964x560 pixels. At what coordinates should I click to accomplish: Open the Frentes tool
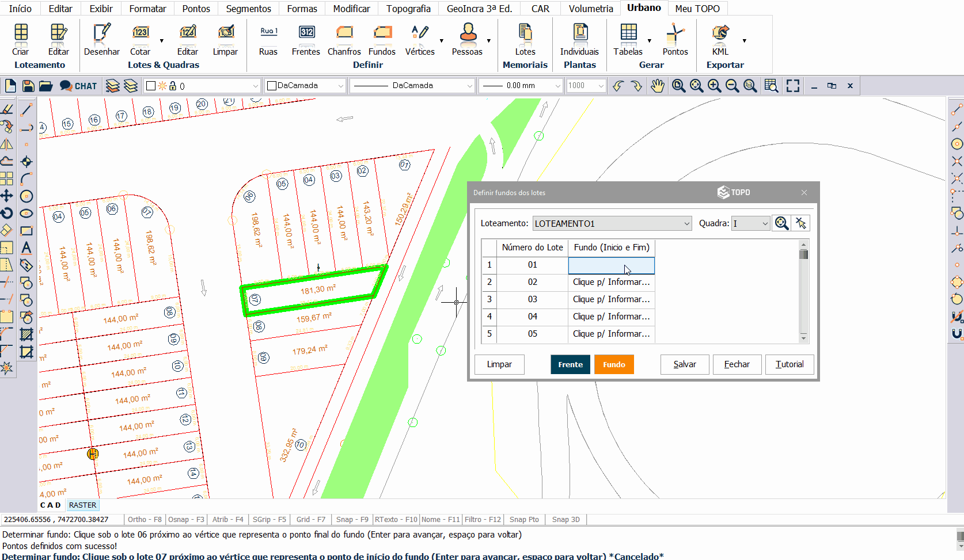tap(306, 40)
